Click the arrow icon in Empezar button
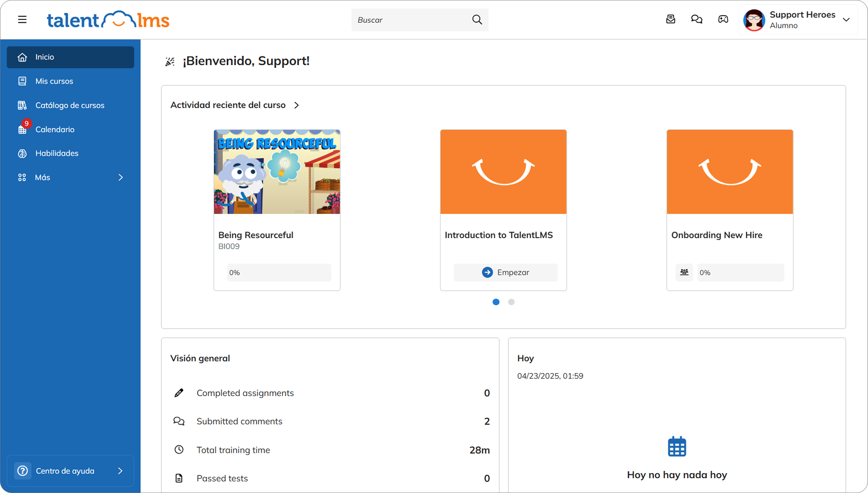The image size is (868, 493). (x=487, y=272)
